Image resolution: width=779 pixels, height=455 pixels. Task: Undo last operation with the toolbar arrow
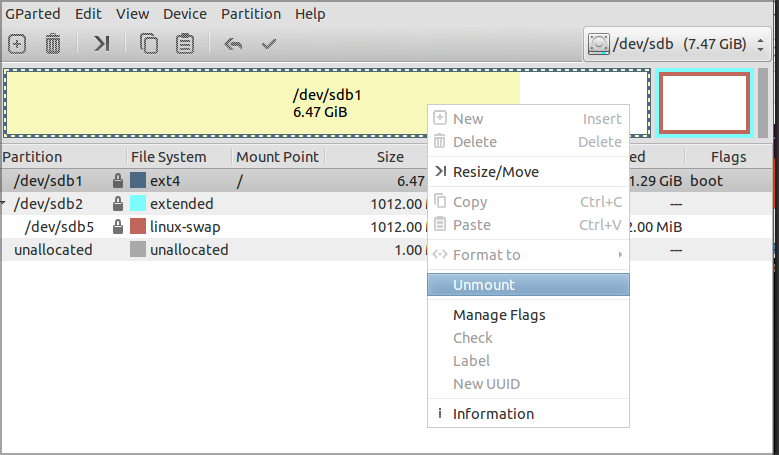point(233,44)
